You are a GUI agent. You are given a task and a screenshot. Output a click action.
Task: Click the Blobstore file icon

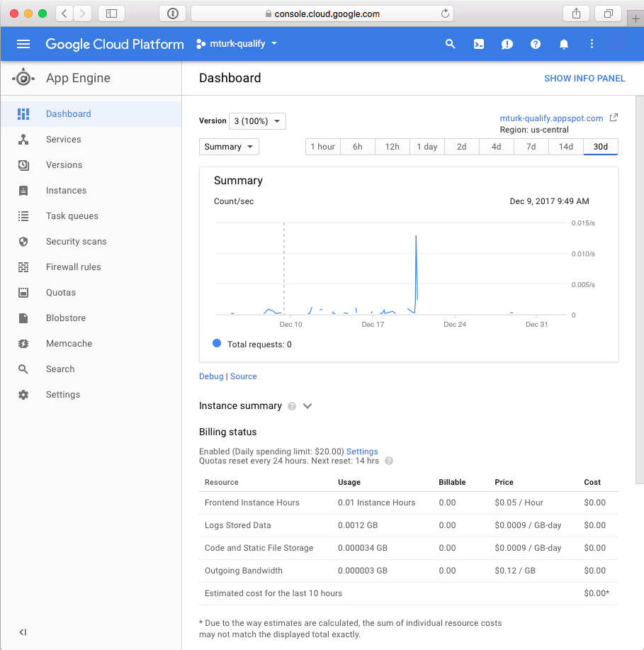point(23,318)
